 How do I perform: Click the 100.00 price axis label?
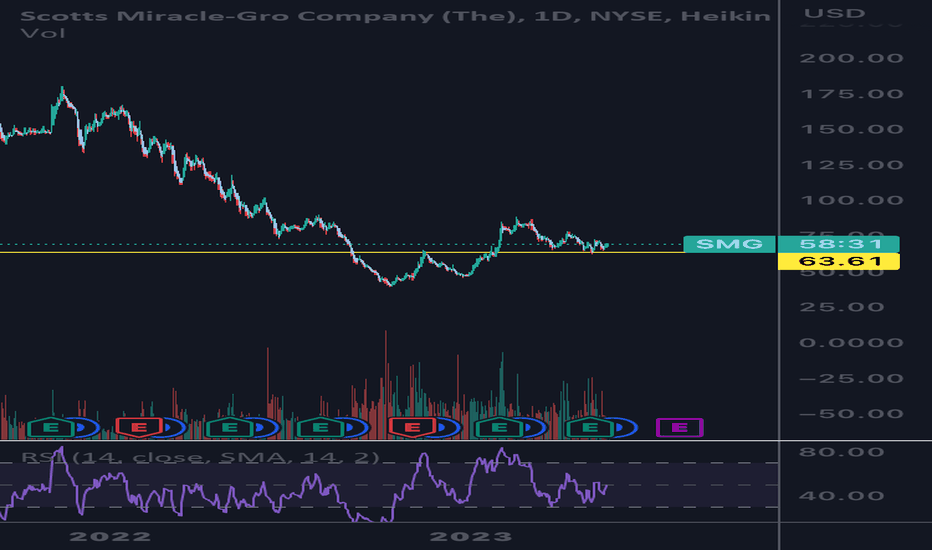click(x=851, y=200)
